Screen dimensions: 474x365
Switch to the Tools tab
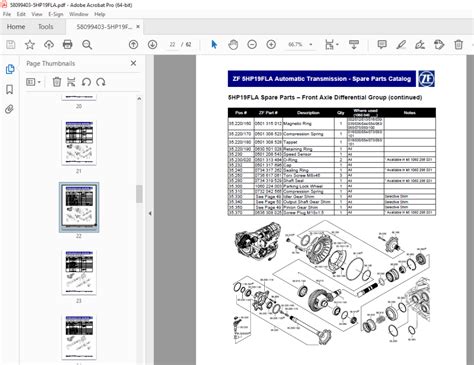click(x=46, y=27)
